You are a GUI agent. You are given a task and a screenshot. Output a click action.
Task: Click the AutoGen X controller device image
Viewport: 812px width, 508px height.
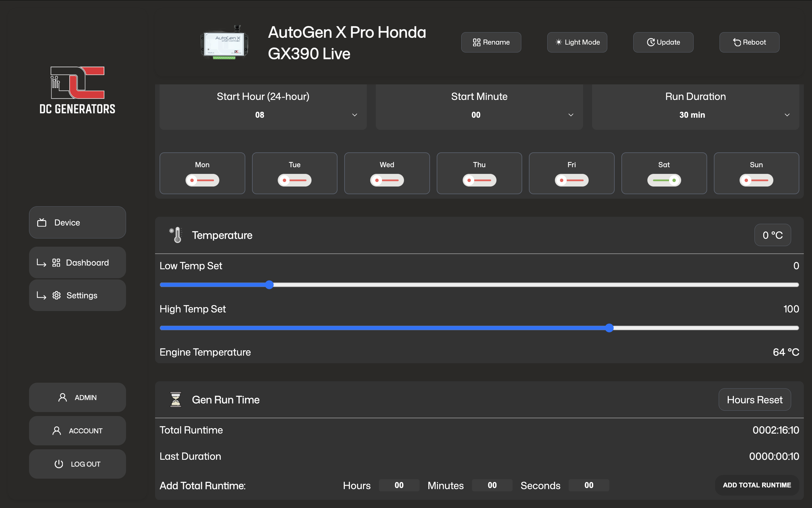click(224, 43)
